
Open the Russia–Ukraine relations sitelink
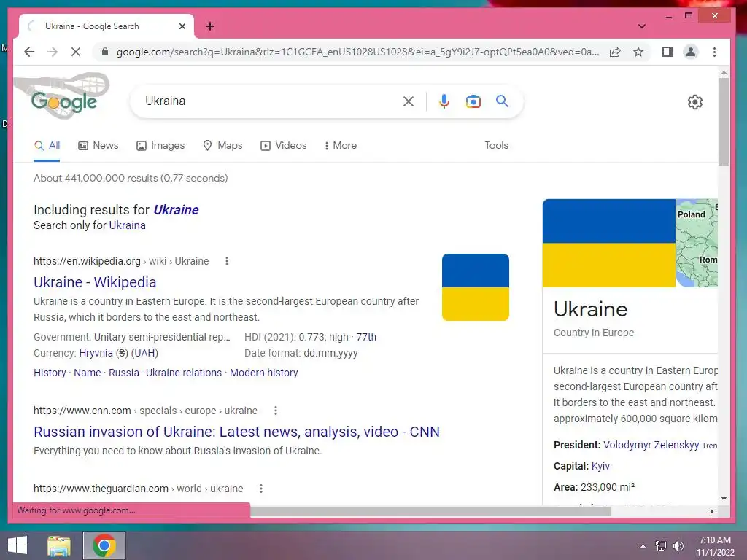click(x=166, y=373)
